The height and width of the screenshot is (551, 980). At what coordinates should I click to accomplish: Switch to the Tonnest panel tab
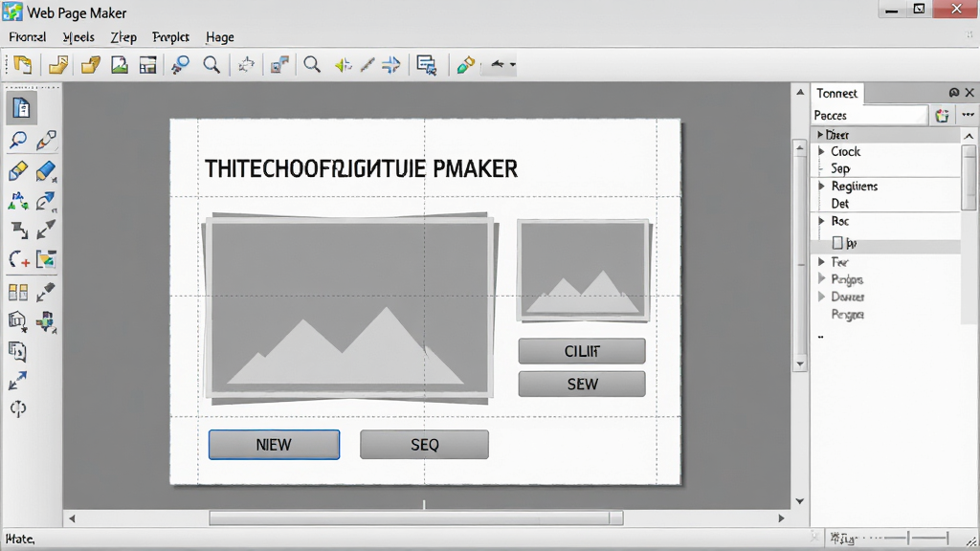(x=836, y=93)
